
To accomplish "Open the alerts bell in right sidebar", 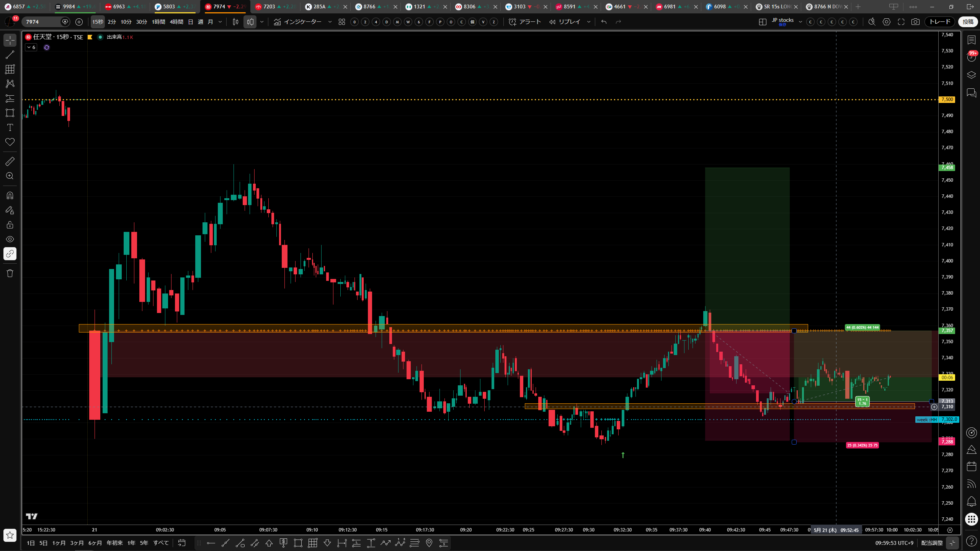I will pos(971,501).
